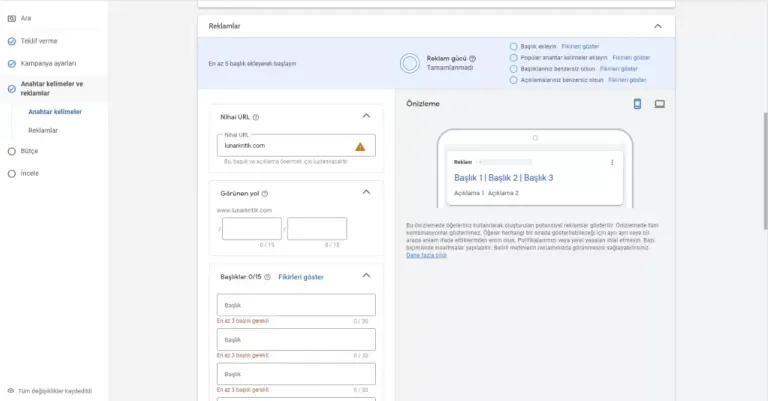
Task: Click the İncele step circle icon
Action: click(x=12, y=174)
